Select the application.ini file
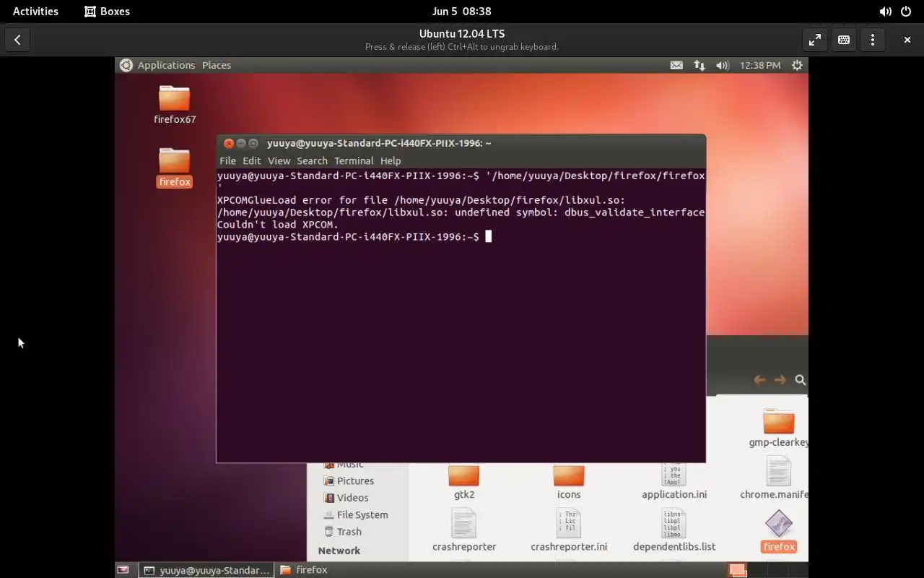Viewport: 924px width, 578px height. pos(674,481)
